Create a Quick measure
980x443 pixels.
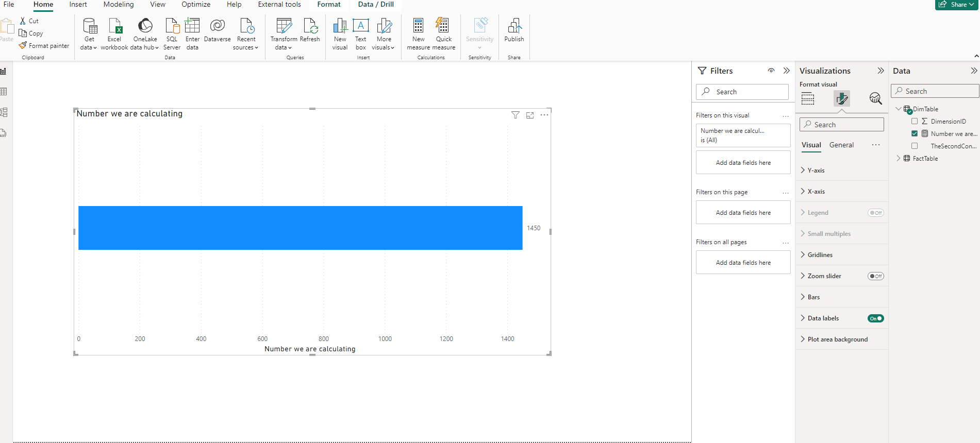tap(443, 34)
